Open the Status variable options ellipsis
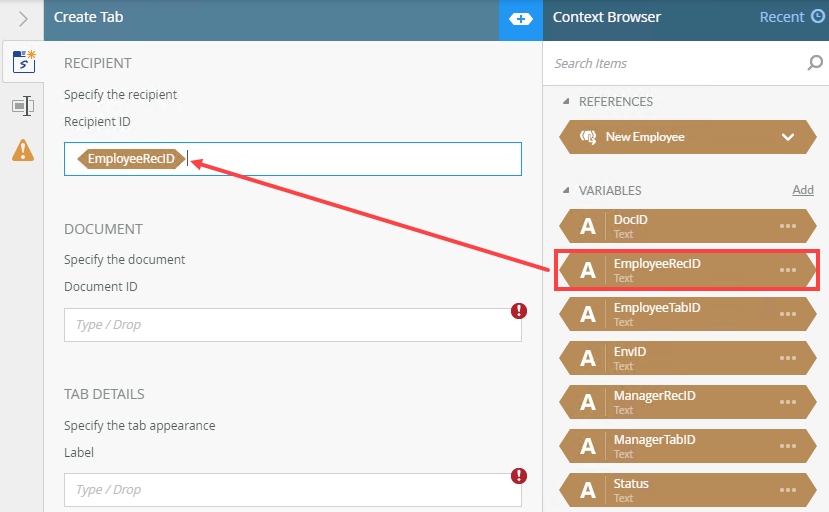The height and width of the screenshot is (512, 829). tap(788, 490)
